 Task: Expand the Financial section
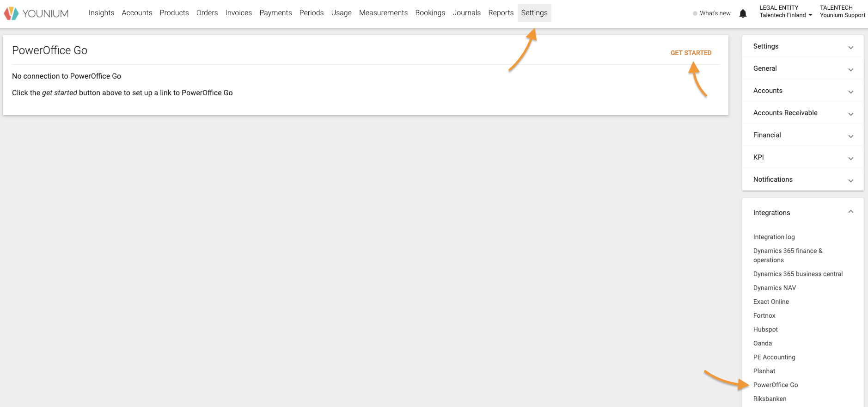pyautogui.click(x=803, y=135)
